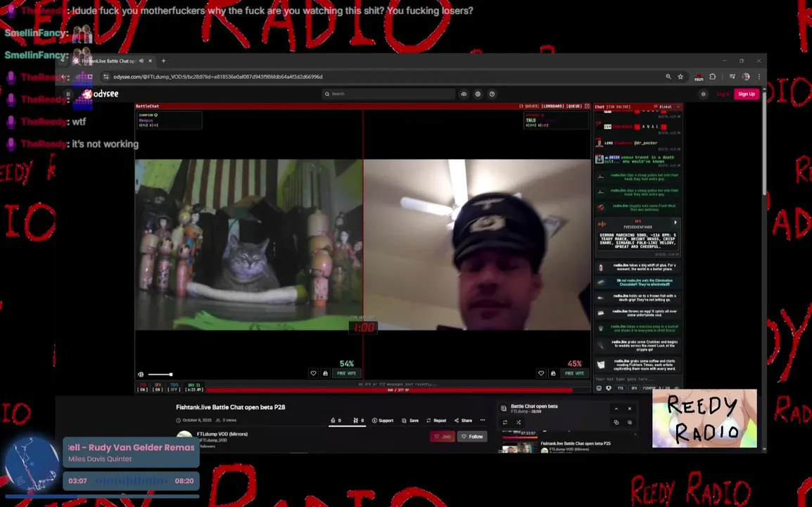Open the FTLdump VOD (Mirrors) channel link

(x=222, y=434)
